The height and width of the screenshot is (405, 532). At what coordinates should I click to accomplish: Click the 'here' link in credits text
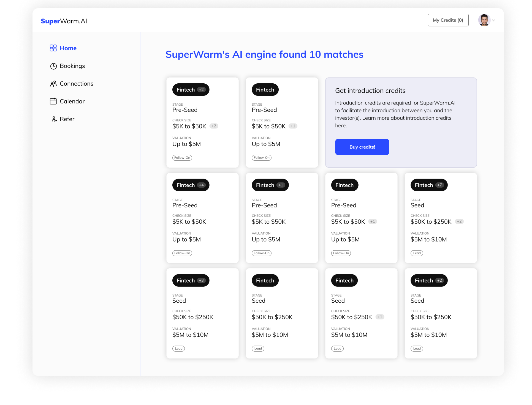(x=341, y=126)
